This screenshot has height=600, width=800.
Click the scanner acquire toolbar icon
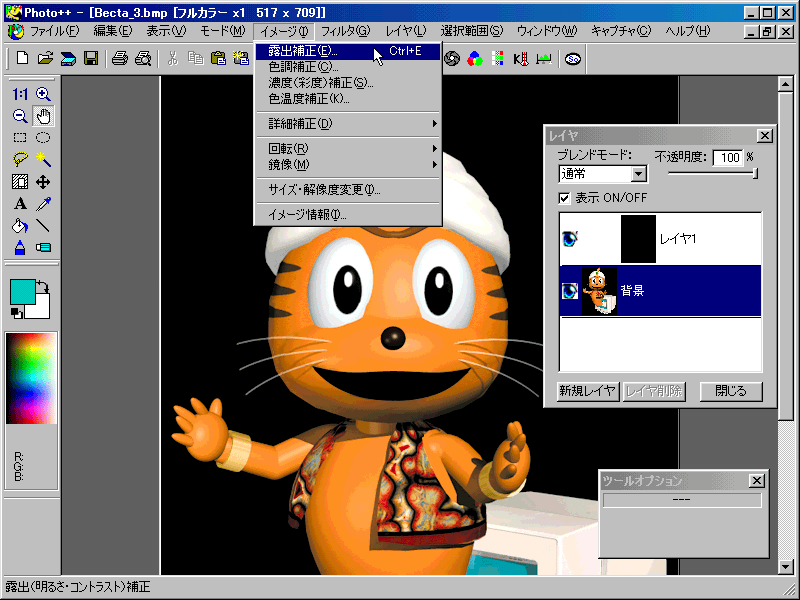point(68,59)
